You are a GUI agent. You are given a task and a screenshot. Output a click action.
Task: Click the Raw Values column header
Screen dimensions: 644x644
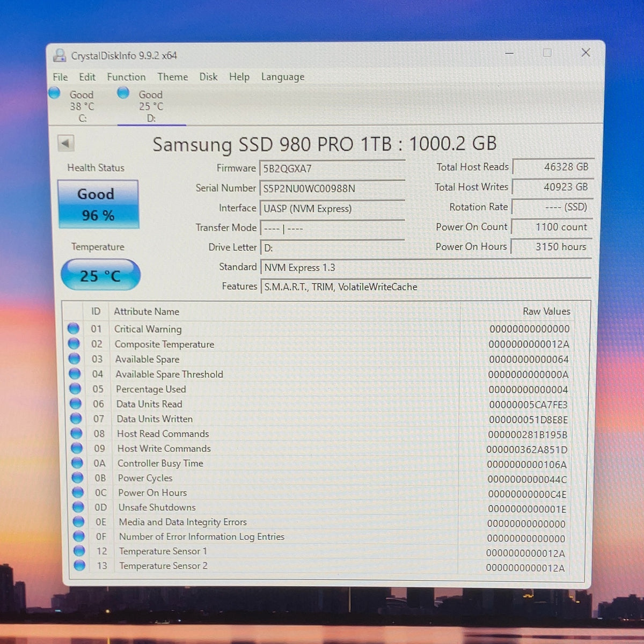tap(546, 311)
